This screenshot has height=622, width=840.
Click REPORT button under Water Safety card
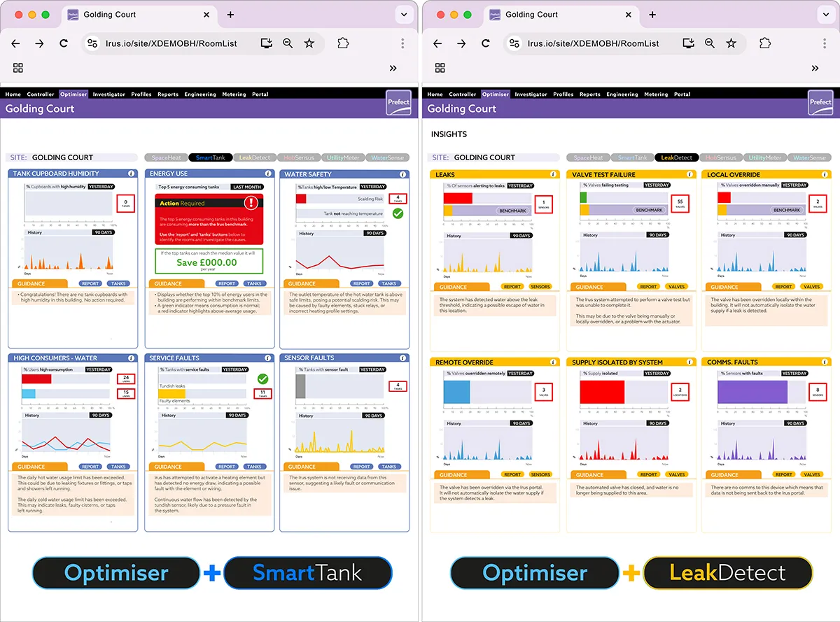(361, 283)
